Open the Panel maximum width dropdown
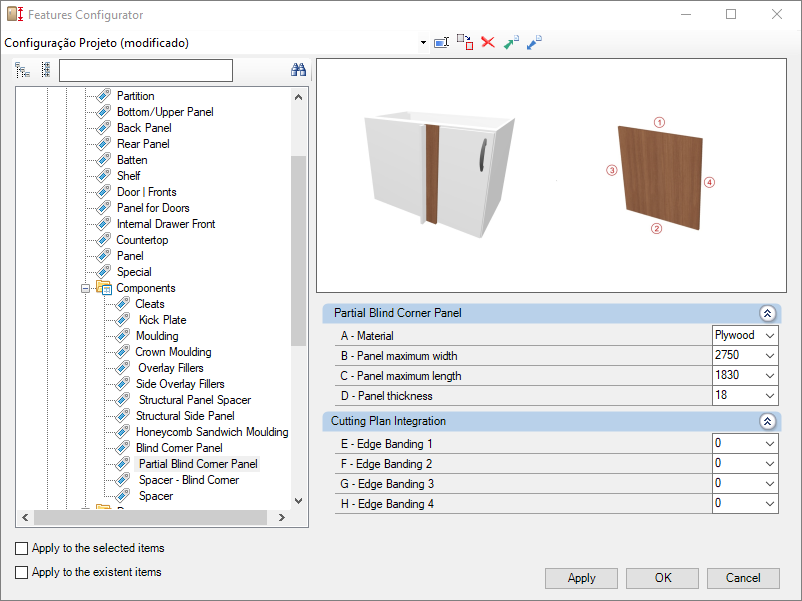Screen dimensions: 802x601 [x=770, y=355]
